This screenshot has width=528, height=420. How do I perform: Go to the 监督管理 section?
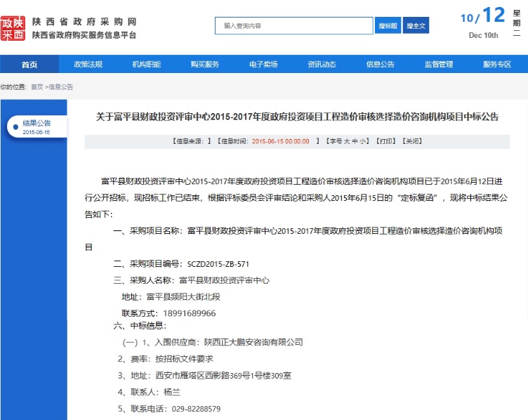(x=438, y=65)
